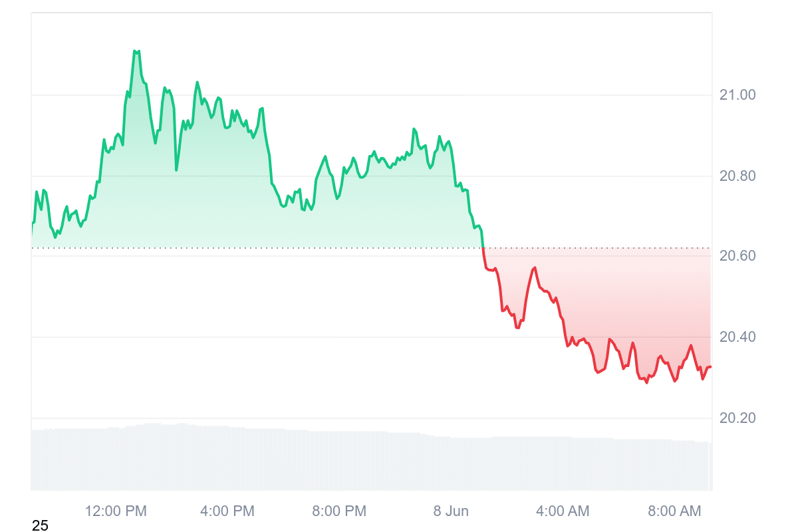
Task: Click the 20.40 price axis label
Action: [737, 337]
